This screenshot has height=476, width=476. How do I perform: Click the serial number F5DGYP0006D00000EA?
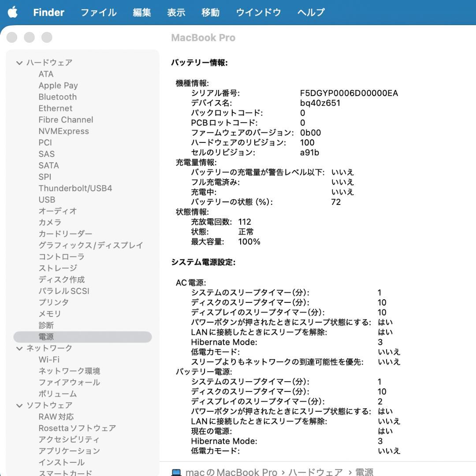pos(349,93)
